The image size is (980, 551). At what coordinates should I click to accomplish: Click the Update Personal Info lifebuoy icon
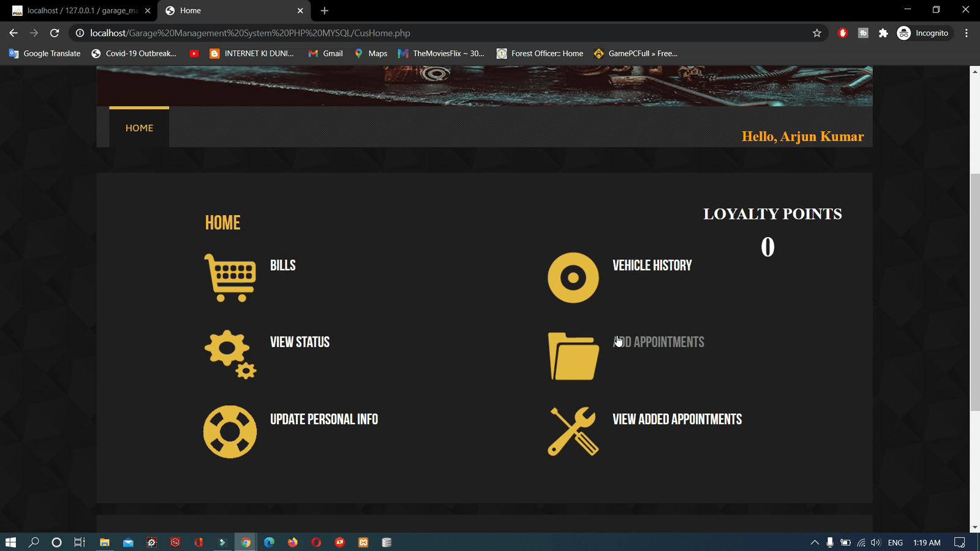point(230,431)
